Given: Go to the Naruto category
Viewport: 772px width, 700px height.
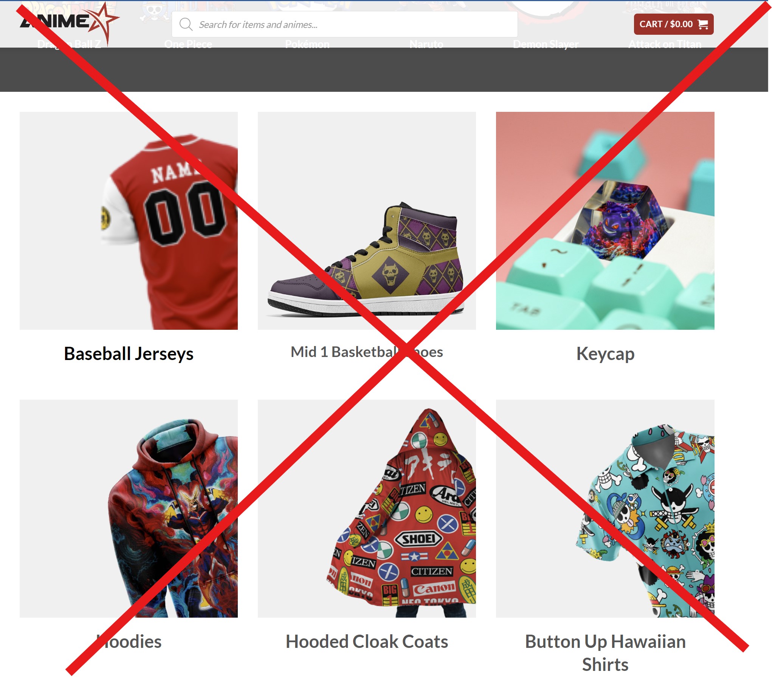Looking at the screenshot, I should (x=426, y=45).
